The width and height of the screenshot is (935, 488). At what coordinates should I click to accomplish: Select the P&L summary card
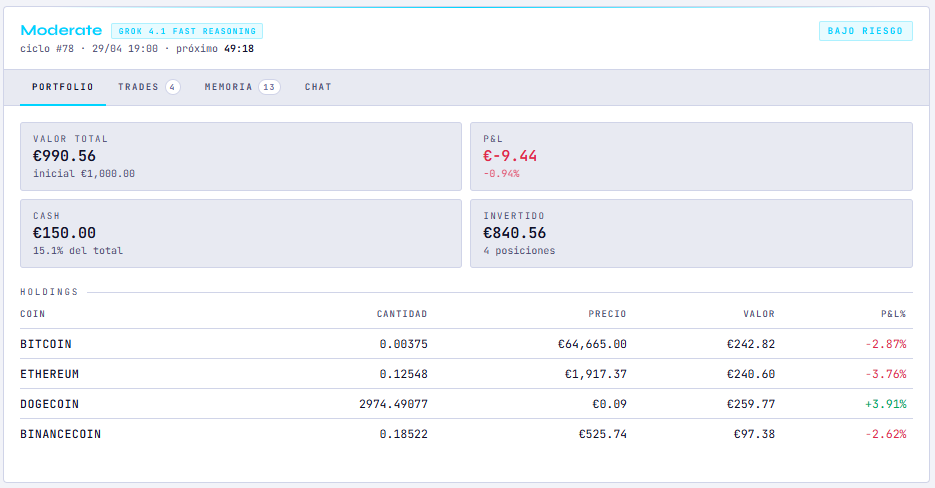point(691,156)
